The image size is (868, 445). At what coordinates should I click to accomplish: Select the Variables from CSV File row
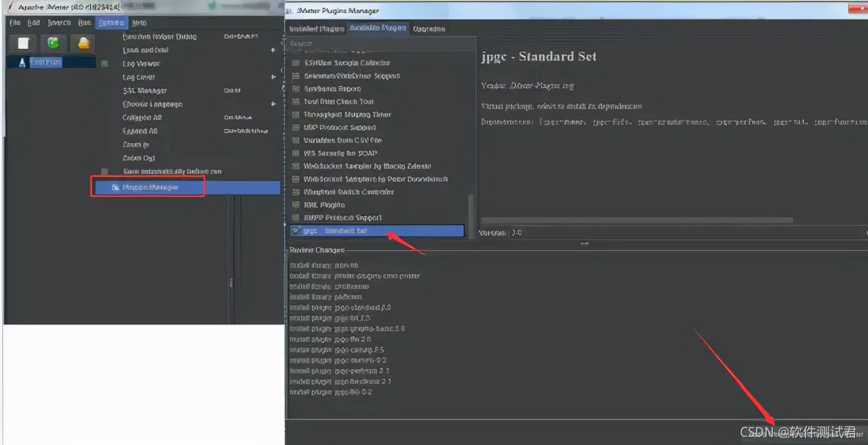[377, 140]
